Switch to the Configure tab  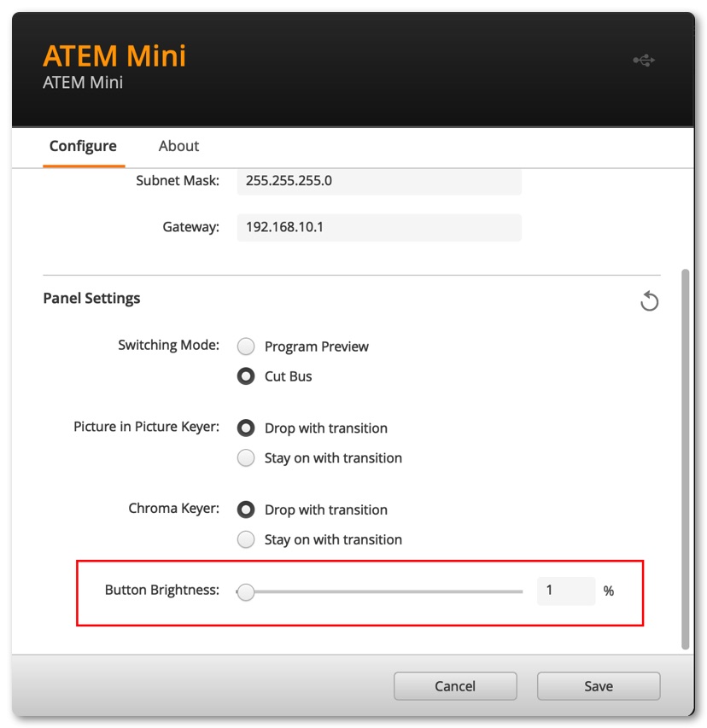[x=83, y=146]
